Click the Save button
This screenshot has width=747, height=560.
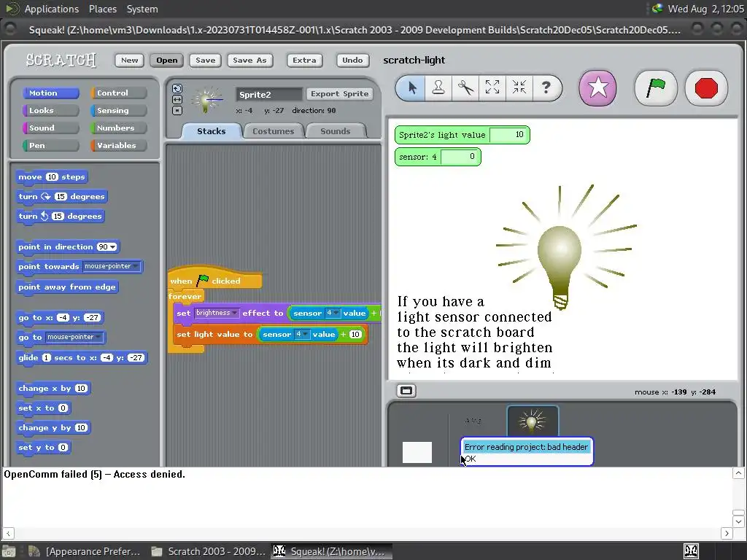click(205, 60)
